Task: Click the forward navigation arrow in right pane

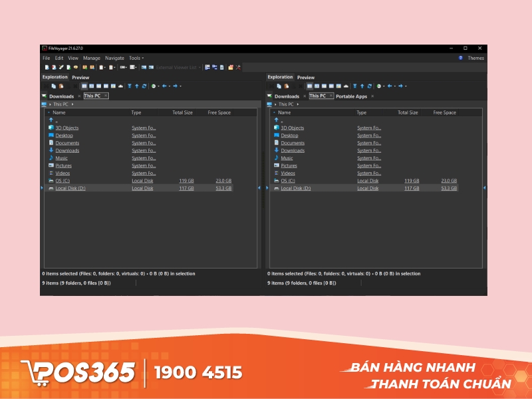Action: click(x=402, y=86)
